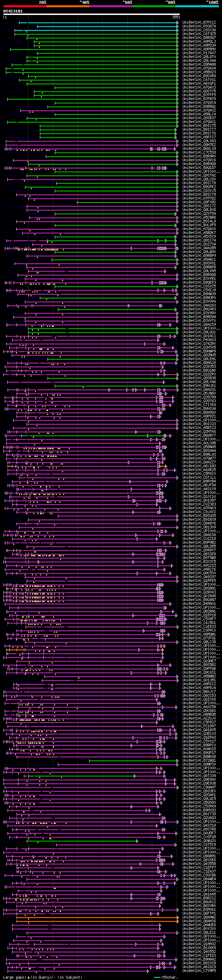Select label UniRef100_Q9LQU1

(199, 332)
